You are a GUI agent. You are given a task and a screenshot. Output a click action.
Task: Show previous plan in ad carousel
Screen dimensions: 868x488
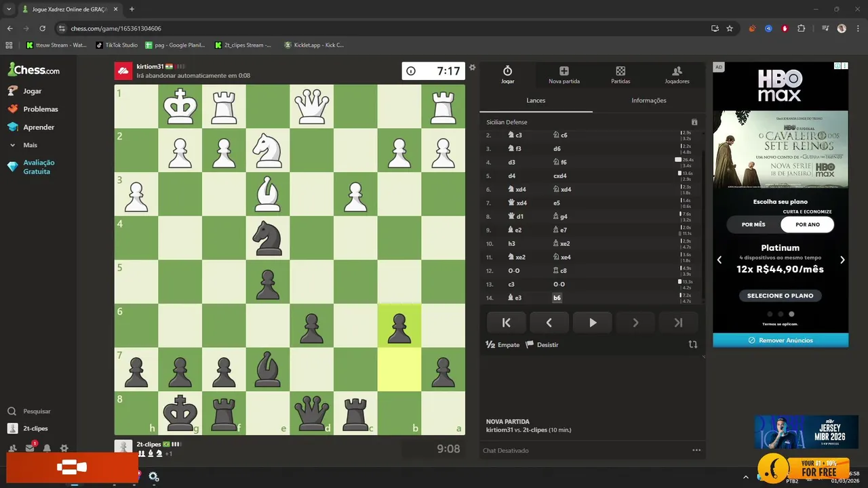[x=719, y=260]
